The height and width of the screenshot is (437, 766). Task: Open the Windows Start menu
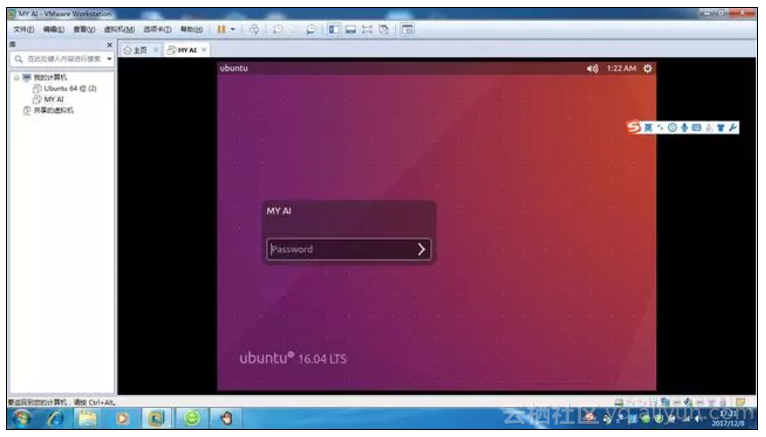tap(22, 418)
